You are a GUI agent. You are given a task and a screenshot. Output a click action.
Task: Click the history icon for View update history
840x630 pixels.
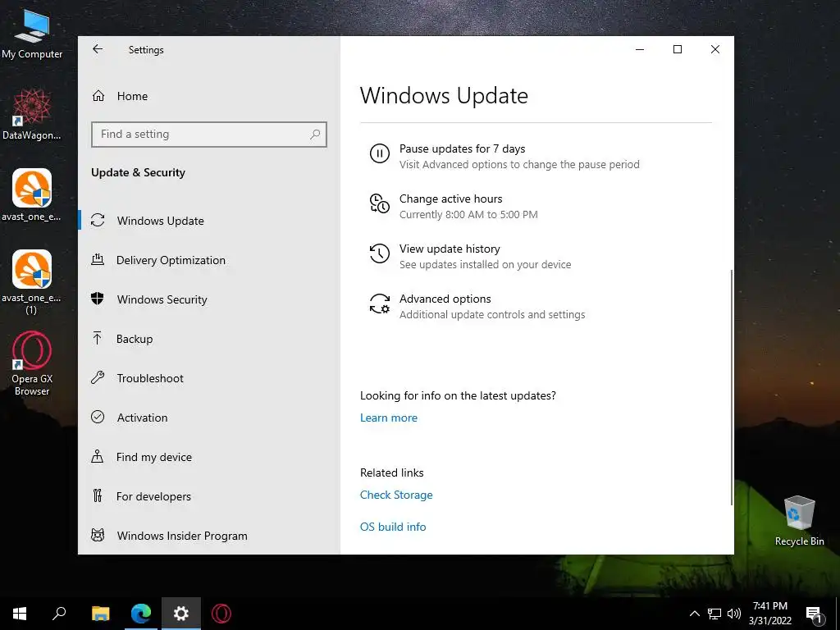(x=379, y=253)
